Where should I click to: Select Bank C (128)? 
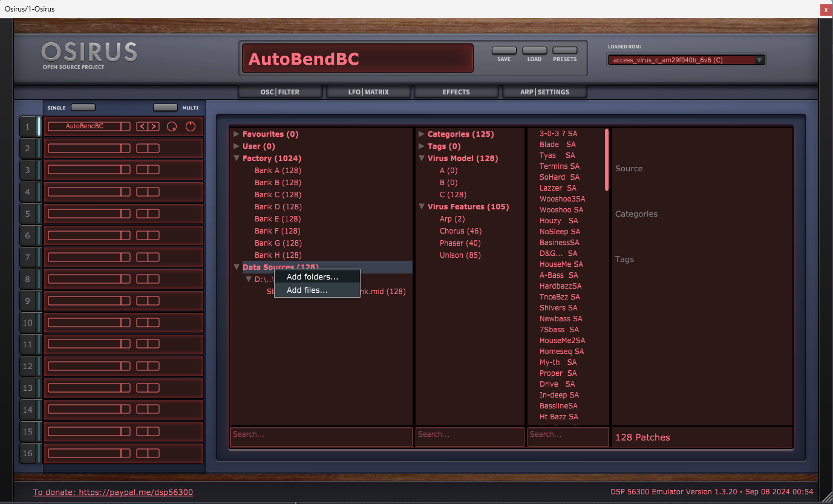(x=278, y=195)
